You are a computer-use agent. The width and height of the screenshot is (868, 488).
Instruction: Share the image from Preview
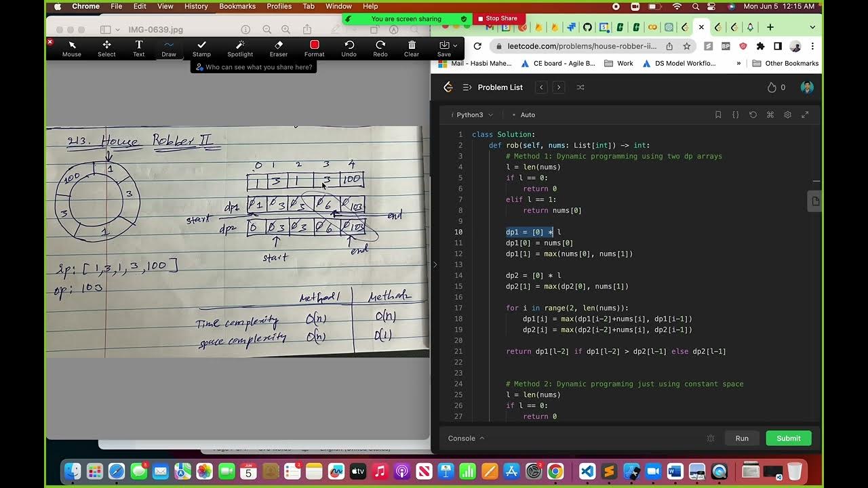click(x=307, y=29)
